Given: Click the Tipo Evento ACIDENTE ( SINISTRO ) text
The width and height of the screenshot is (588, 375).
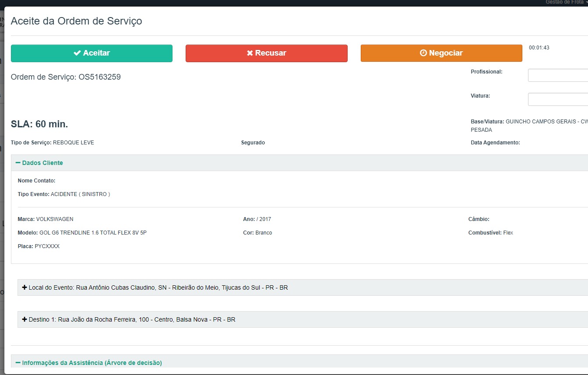Looking at the screenshot, I should (x=64, y=194).
